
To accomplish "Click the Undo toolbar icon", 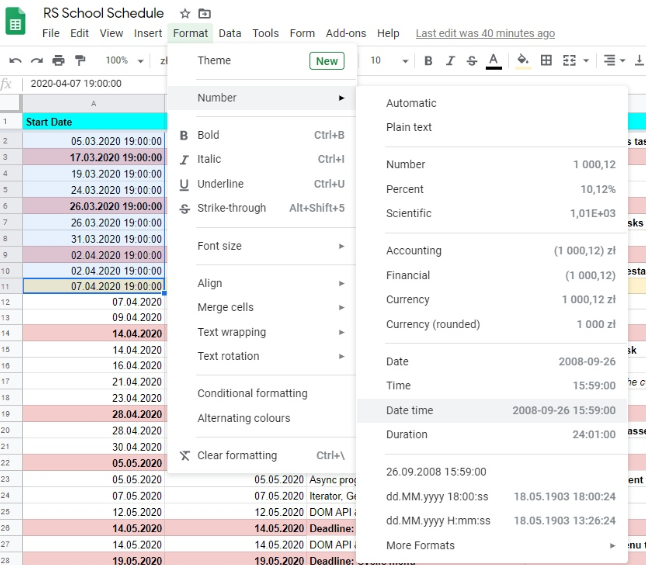I will 15,61.
